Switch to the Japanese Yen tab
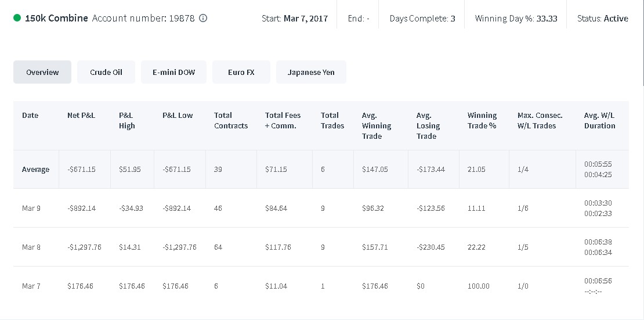This screenshot has width=644, height=320. 311,72
